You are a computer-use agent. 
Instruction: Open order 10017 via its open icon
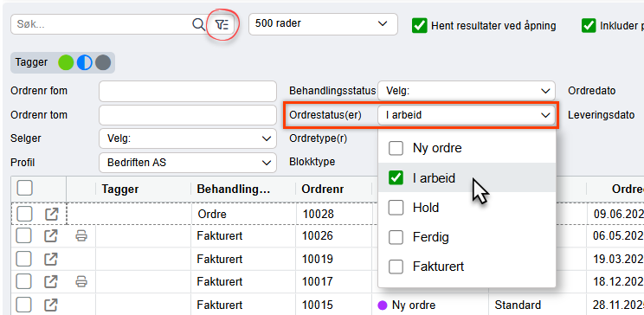pos(51,282)
